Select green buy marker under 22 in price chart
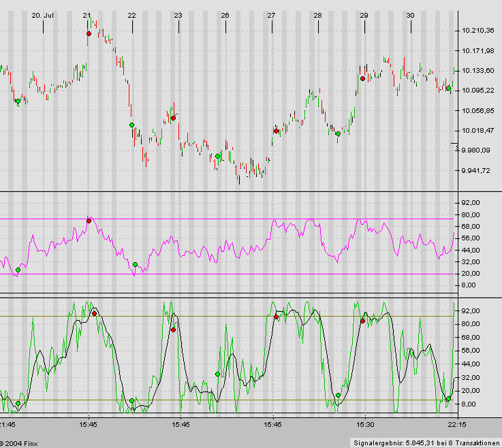This screenshot has height=448, width=502. tap(131, 125)
